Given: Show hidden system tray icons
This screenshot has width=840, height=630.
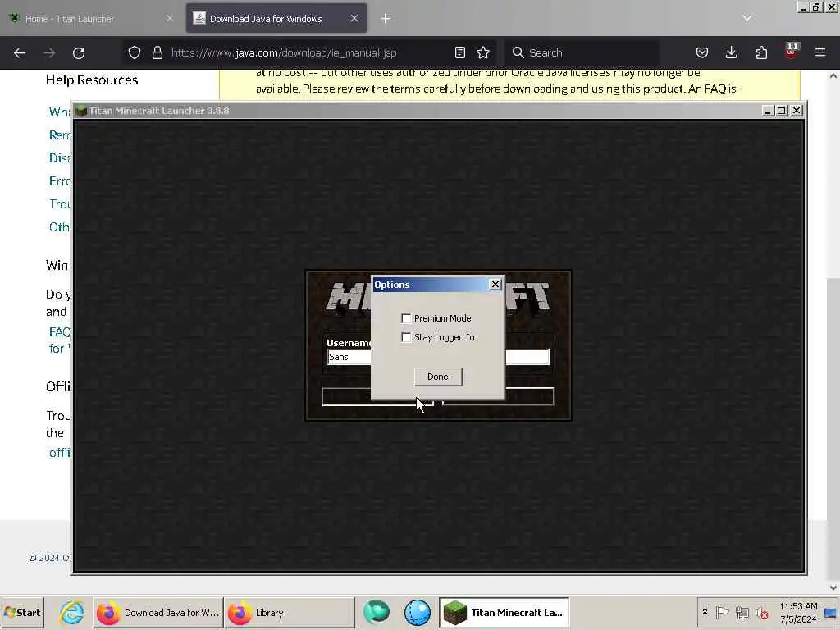Looking at the screenshot, I should pos(705,612).
